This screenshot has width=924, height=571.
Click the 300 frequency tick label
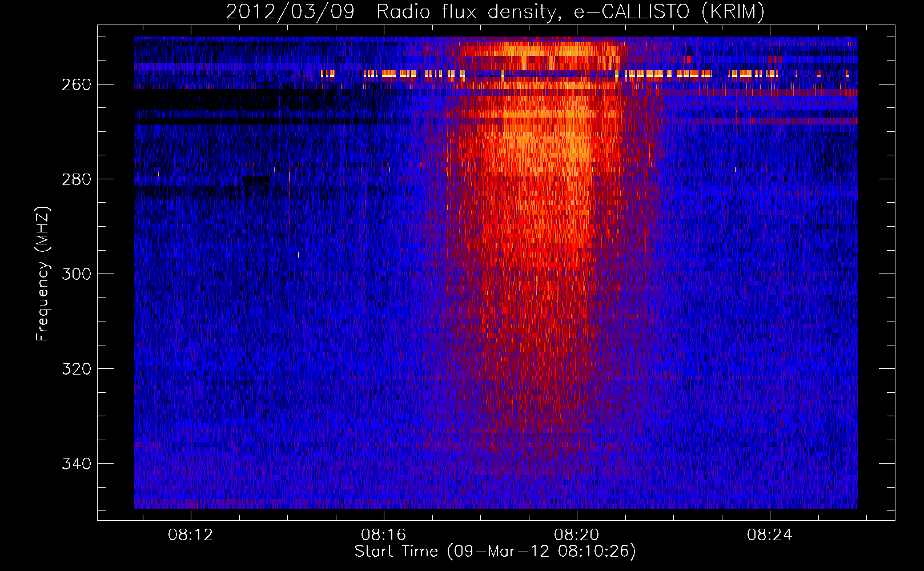[77, 275]
